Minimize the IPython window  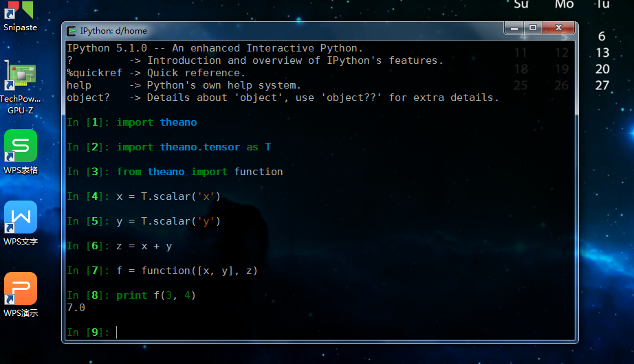pyautogui.click(x=514, y=28)
